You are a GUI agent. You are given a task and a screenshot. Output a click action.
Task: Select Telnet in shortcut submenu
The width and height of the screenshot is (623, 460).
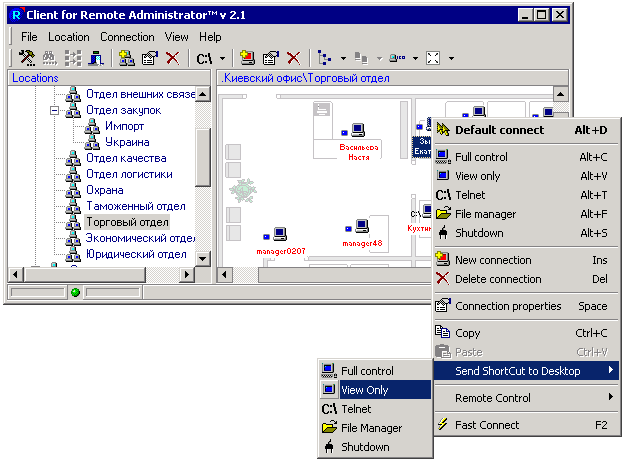[375, 409]
